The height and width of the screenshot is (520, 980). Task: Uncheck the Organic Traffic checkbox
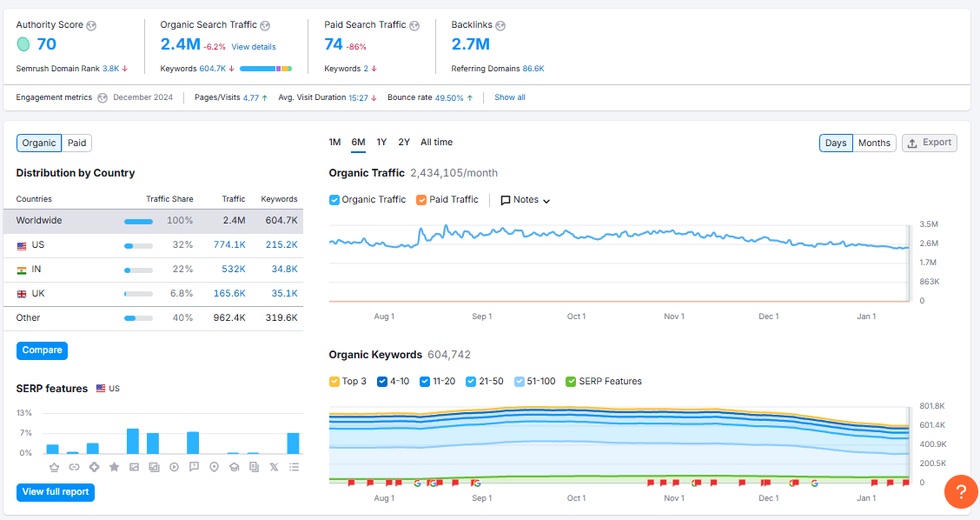(x=334, y=200)
